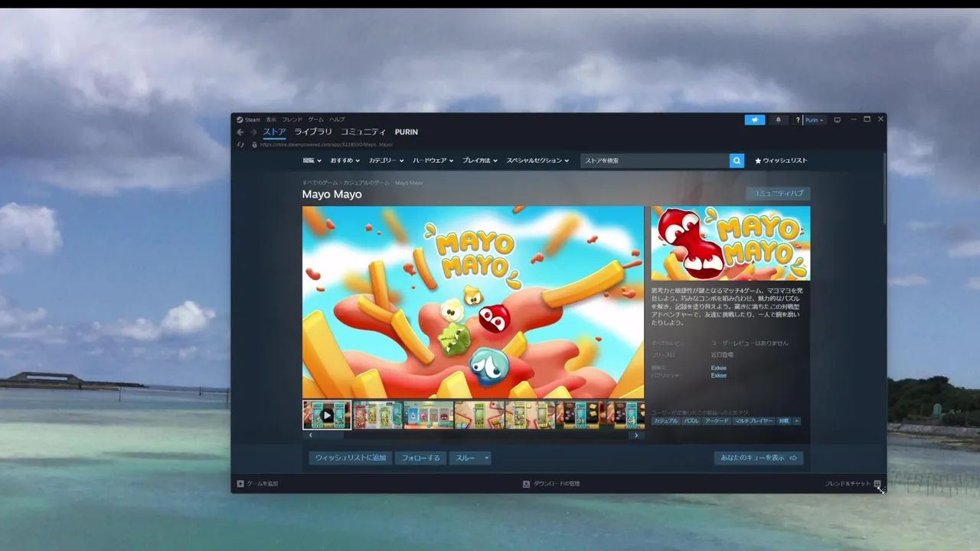Select the マルチプレイヤー tag
The image size is (980, 551).
(x=754, y=421)
